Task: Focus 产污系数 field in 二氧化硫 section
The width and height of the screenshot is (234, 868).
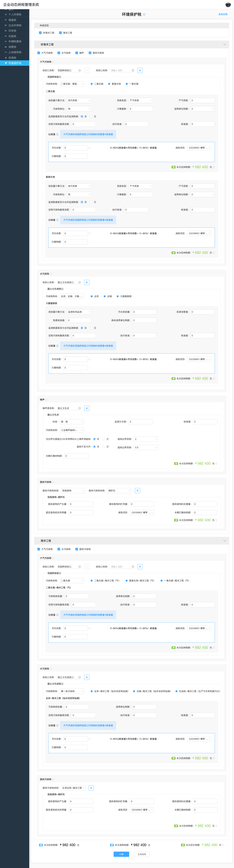Action: click(x=203, y=100)
